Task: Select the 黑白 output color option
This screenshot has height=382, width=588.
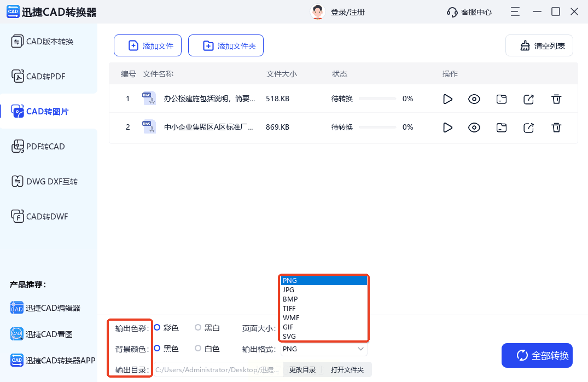Action: pos(198,328)
